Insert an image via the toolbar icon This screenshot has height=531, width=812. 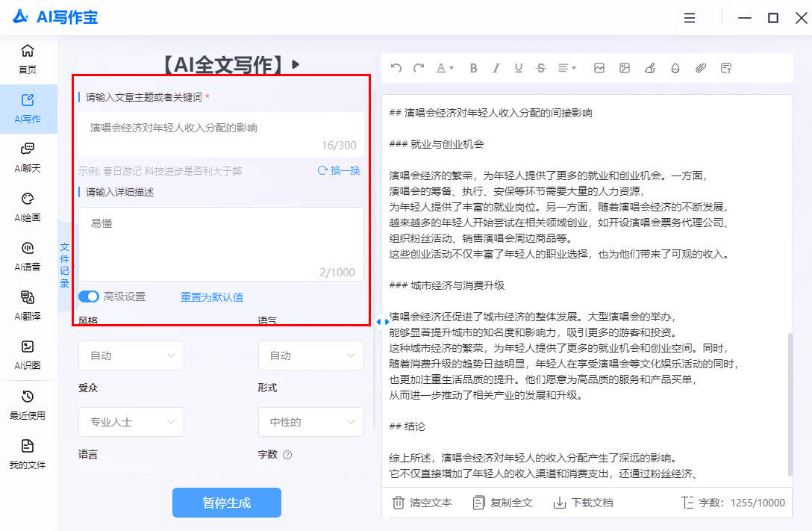(599, 68)
